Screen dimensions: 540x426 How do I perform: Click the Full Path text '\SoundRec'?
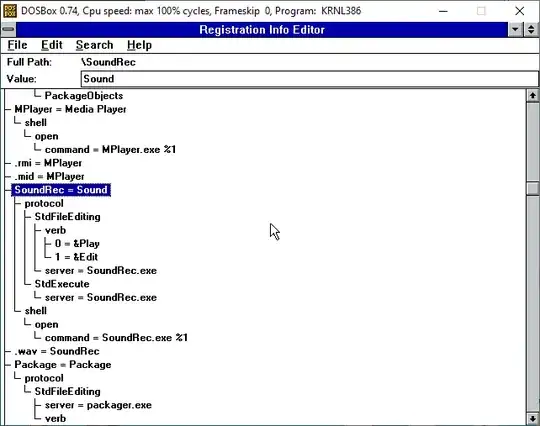(x=108, y=62)
